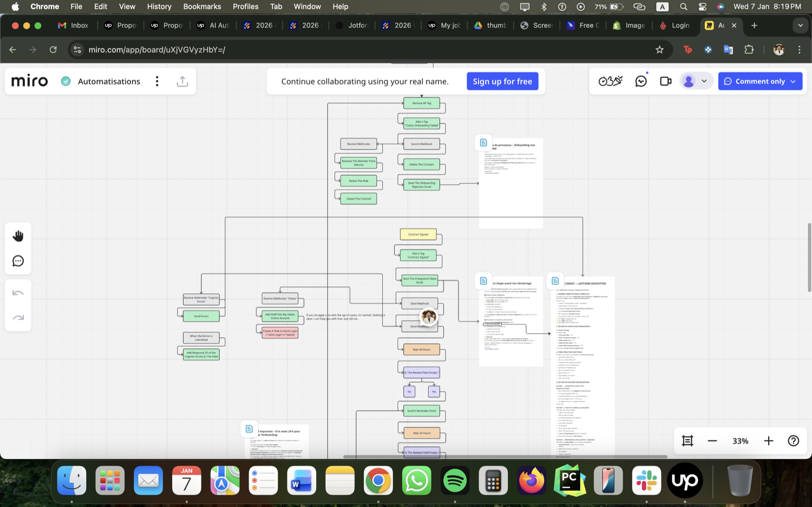Screen dimensions: 812x507
Task: Click the collaborator avatar on the flowchart
Action: coord(429,318)
